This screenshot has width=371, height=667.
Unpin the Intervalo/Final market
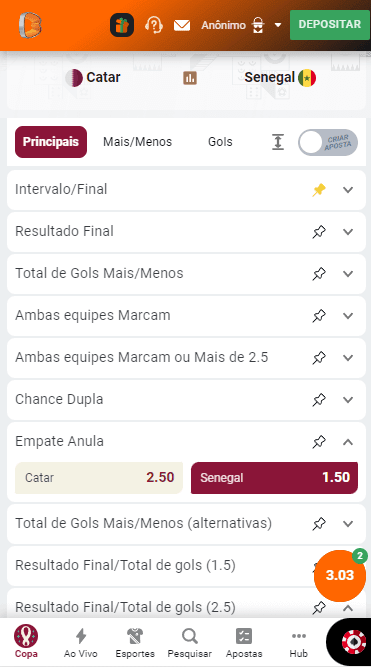click(319, 190)
